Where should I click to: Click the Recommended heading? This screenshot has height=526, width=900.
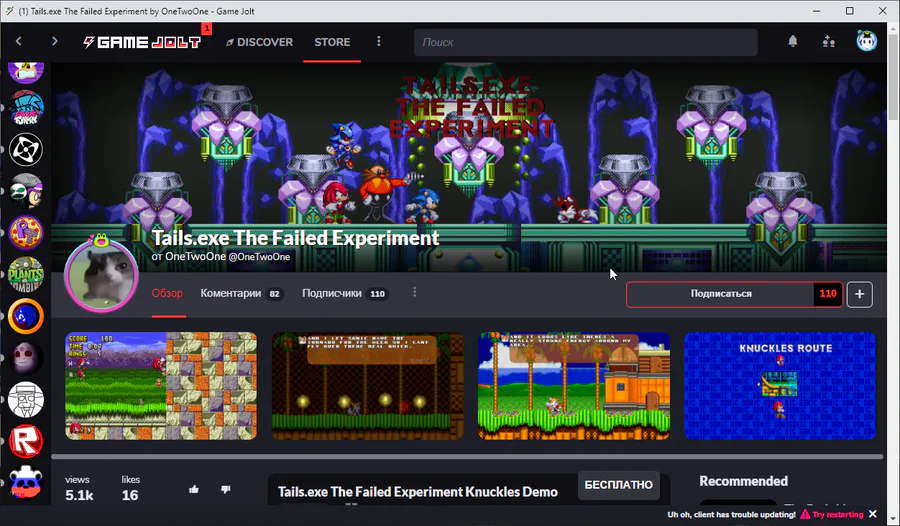tap(743, 481)
